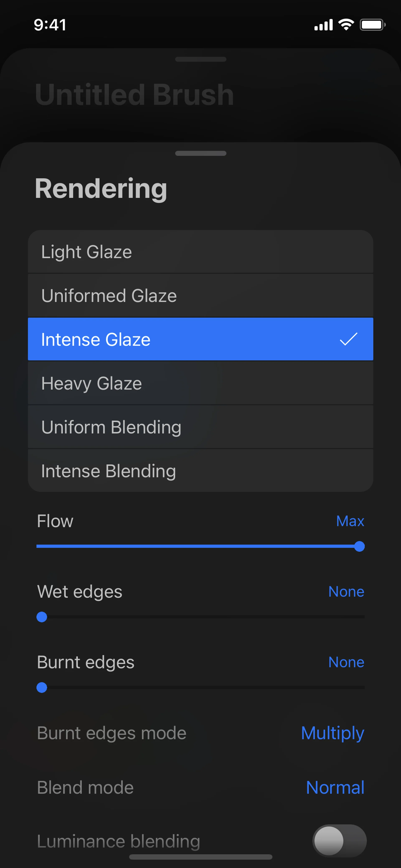Tap the Wi-Fi status icon
This screenshot has width=401, height=868.
point(346,25)
